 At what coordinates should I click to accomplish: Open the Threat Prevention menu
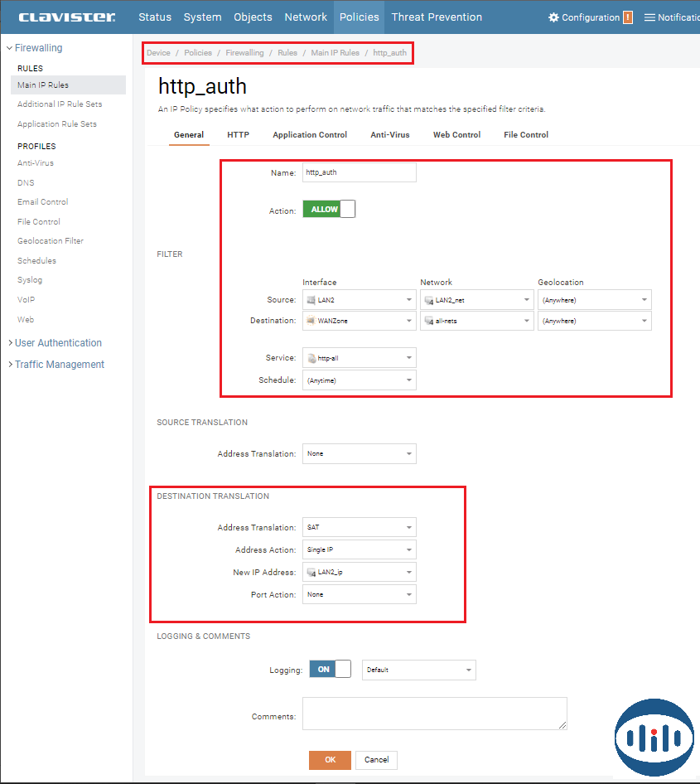(437, 17)
